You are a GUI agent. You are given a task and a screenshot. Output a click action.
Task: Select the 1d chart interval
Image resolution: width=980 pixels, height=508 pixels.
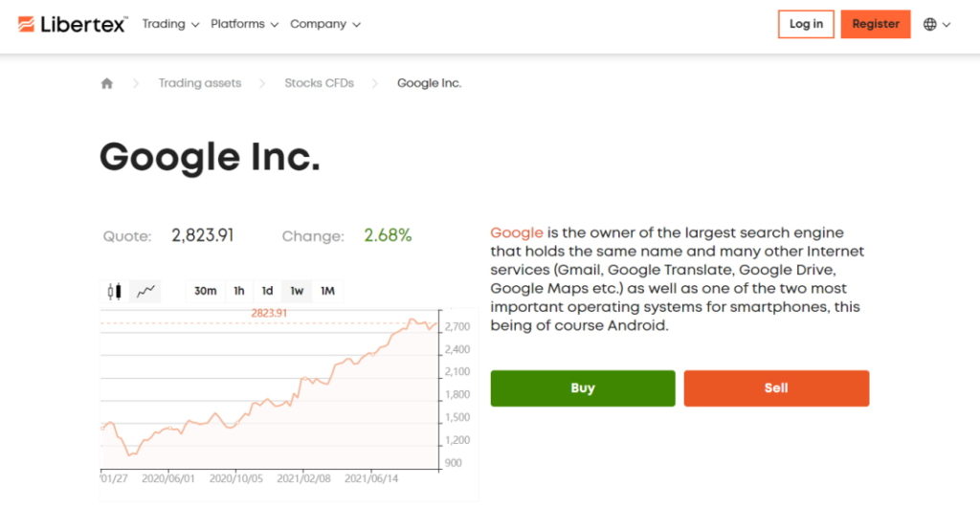268,291
